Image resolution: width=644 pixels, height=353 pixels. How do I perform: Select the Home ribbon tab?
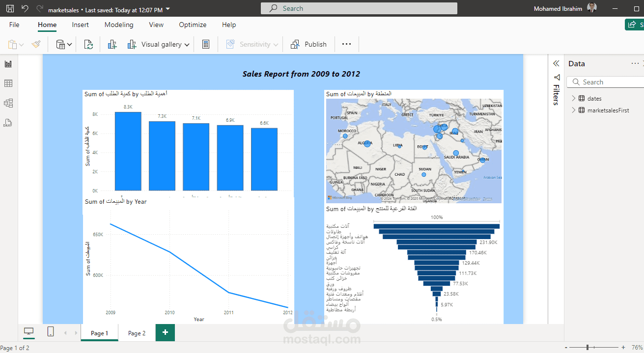pos(47,25)
